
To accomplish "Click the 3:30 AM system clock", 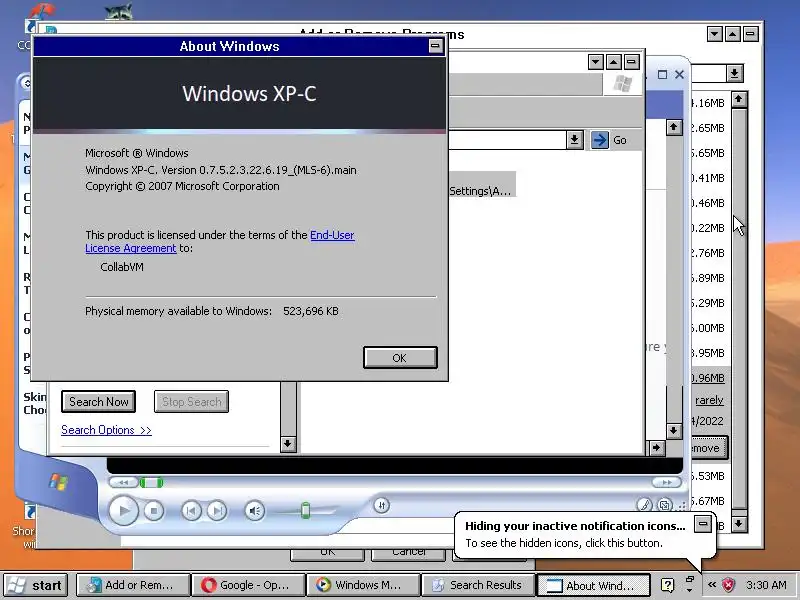I will coord(766,585).
